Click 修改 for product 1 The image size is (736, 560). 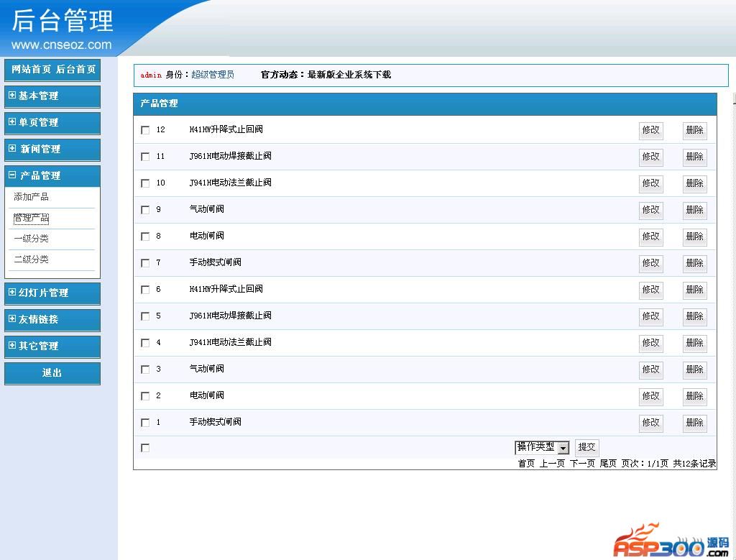point(651,423)
